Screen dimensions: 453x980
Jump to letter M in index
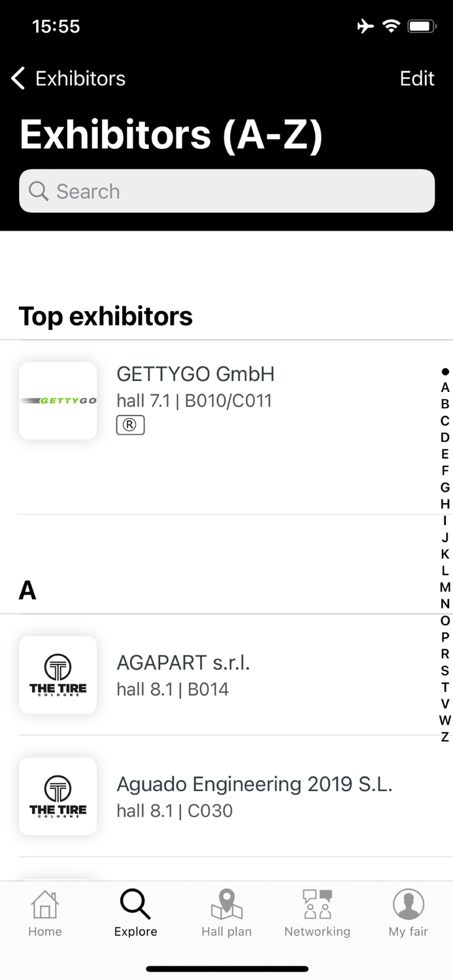click(445, 587)
